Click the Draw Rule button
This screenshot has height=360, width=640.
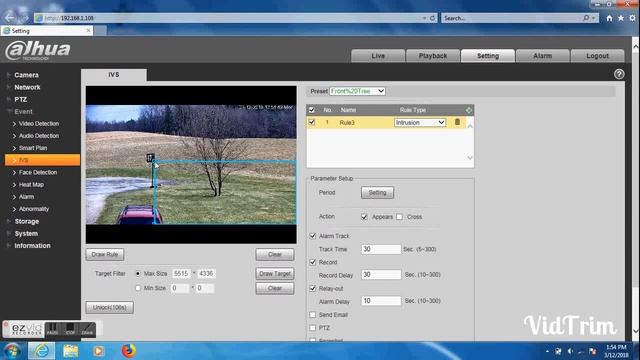click(x=105, y=254)
